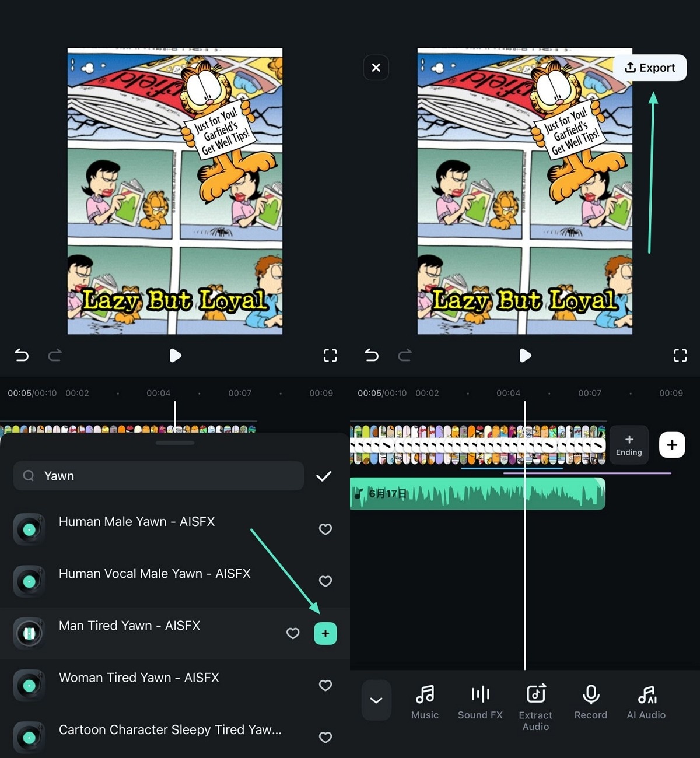Favorite the Human Vocal Male Yawn sound
Screen dimensions: 700x758
[x=325, y=581]
